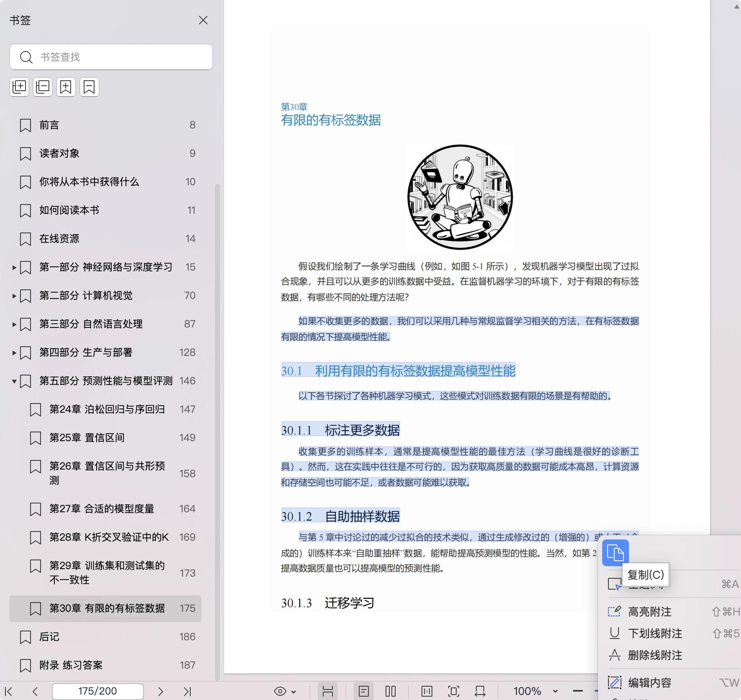Toggle continuous scrolling mode
The width and height of the screenshot is (741, 700).
(x=327, y=691)
